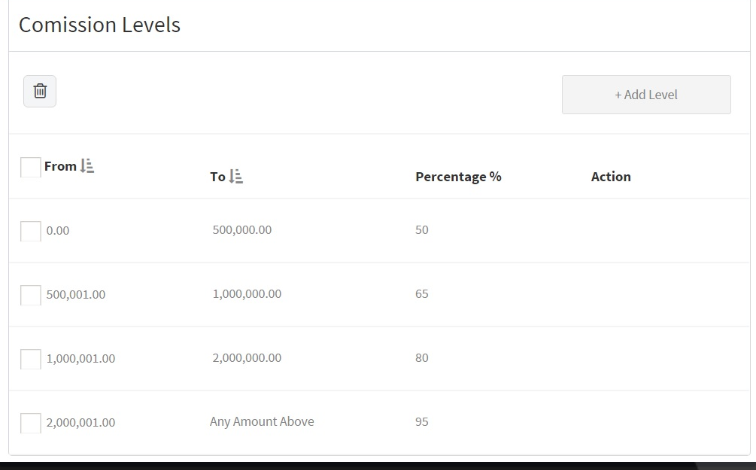Screen dimensions: 756x470
Task: Click the 500,000.00 To value
Action: coord(242,230)
